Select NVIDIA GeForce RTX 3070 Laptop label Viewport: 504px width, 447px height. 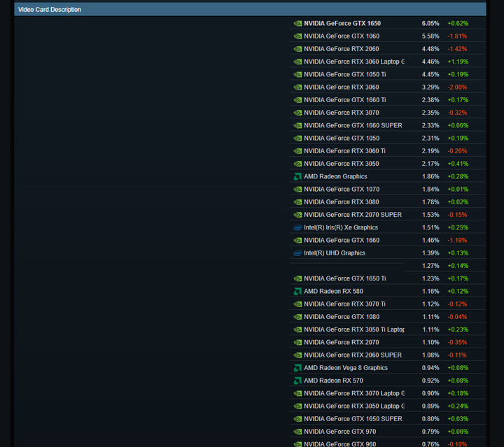point(354,394)
